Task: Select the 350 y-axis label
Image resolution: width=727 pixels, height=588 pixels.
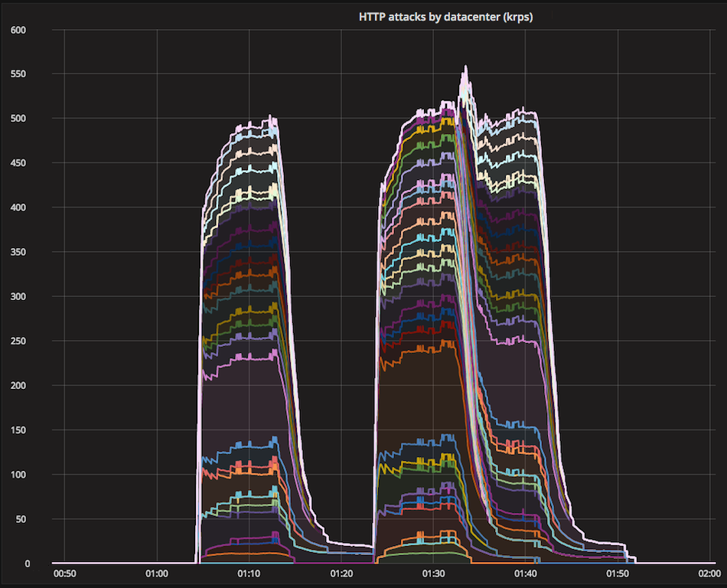Action: (18, 252)
